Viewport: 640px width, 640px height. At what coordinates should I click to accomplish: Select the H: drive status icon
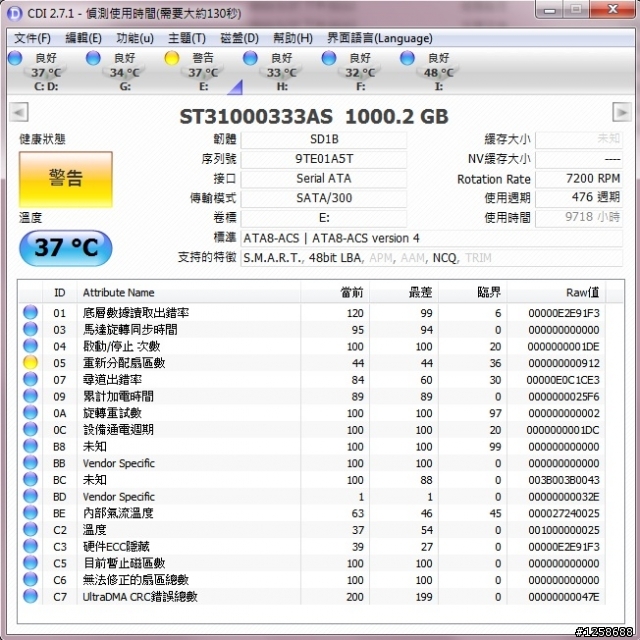tap(250, 58)
